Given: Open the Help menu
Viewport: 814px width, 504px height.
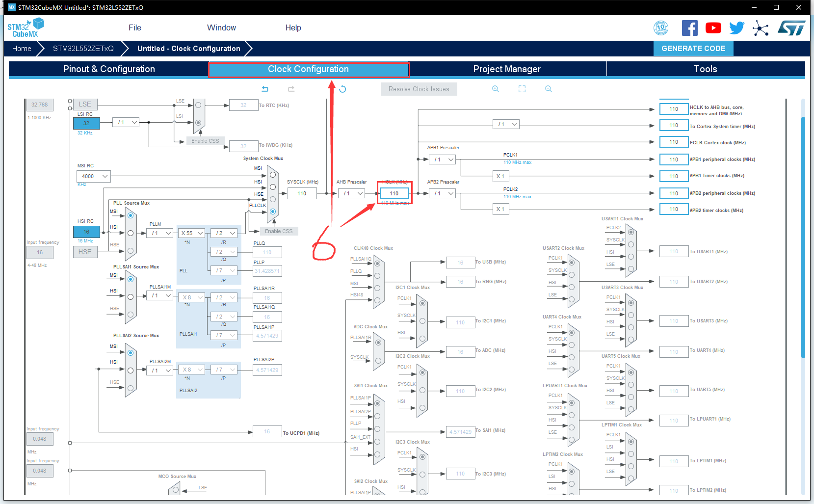Looking at the screenshot, I should click(293, 28).
